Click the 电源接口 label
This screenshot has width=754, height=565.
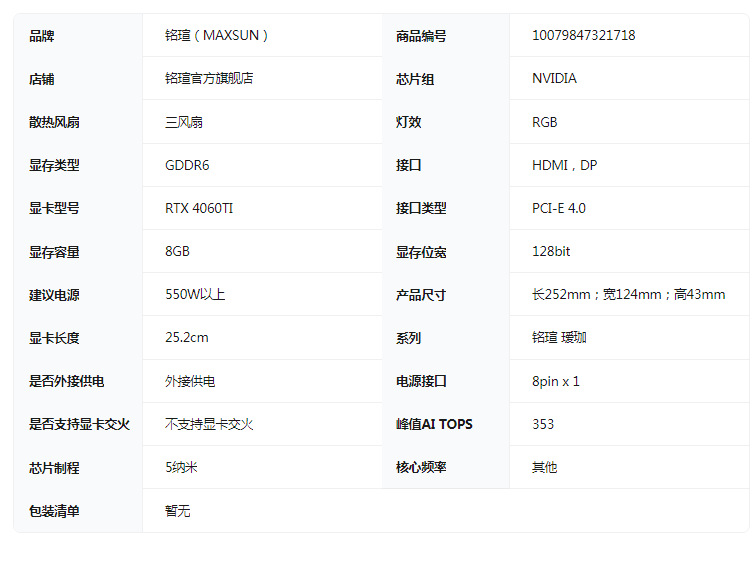click(421, 381)
